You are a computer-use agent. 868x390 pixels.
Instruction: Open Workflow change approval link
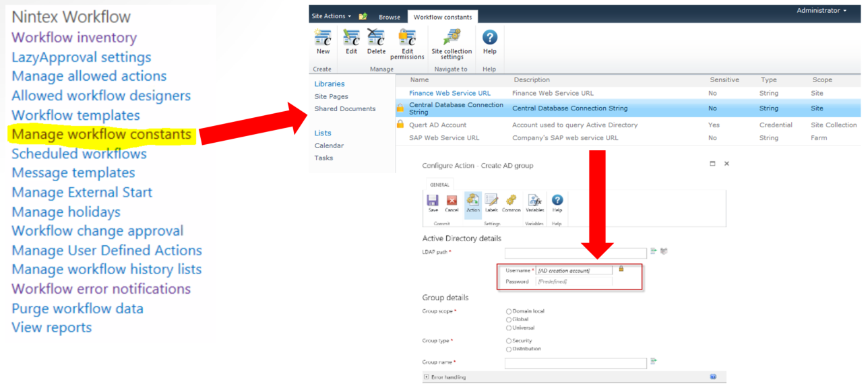click(x=98, y=231)
